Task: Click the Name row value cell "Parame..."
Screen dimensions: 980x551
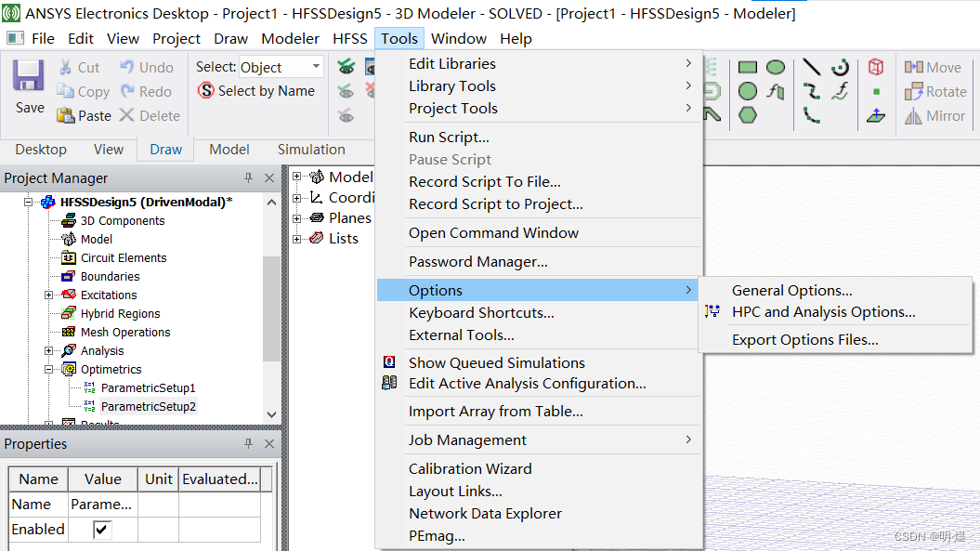Action: pos(103,505)
